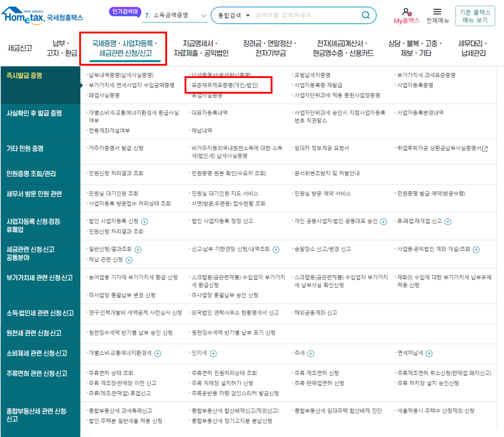Screen dimensions: 504x437
Task: Open 거주자증명서 발급 신청 link
Action: [116, 148]
